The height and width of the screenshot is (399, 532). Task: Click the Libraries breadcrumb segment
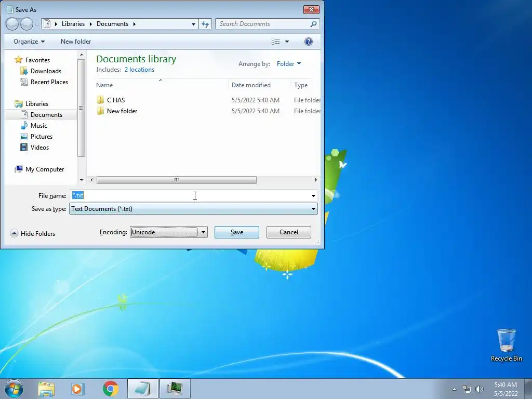[x=73, y=24]
